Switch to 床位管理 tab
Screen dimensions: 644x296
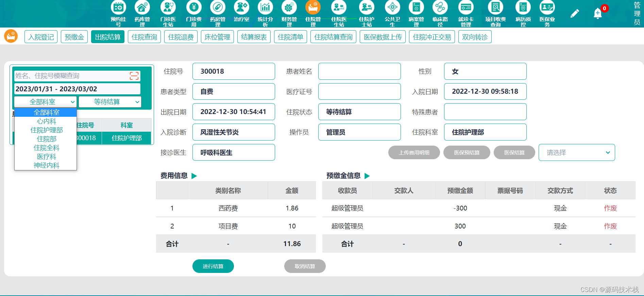(x=217, y=37)
